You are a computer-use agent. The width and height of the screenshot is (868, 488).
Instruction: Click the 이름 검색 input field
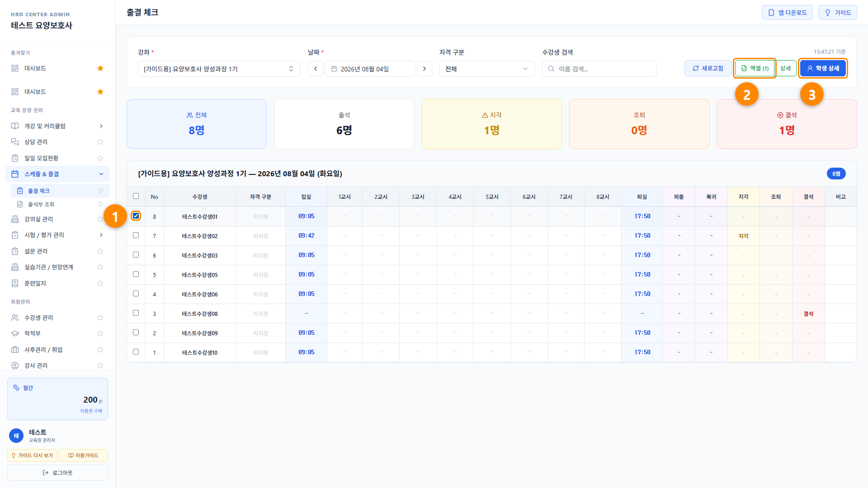pyautogui.click(x=599, y=69)
